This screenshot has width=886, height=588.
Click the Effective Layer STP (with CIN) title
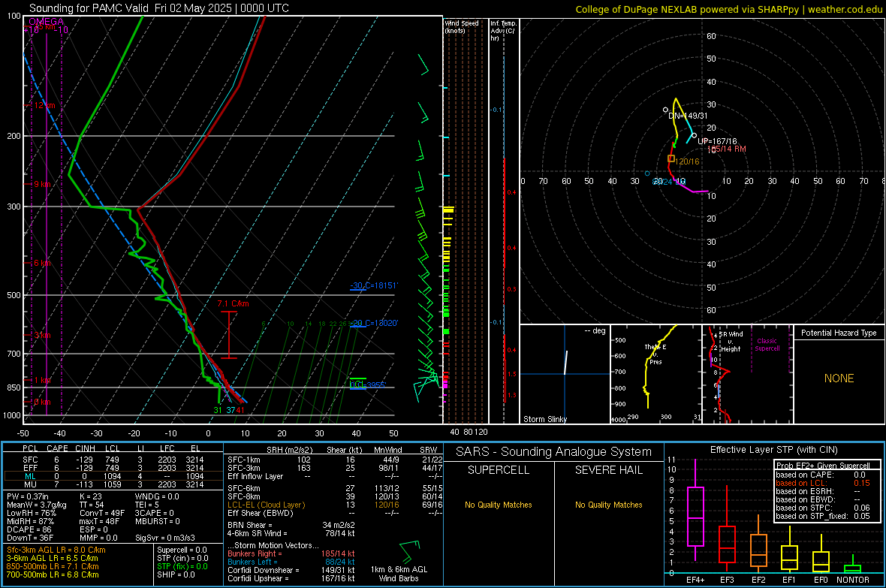(x=773, y=450)
